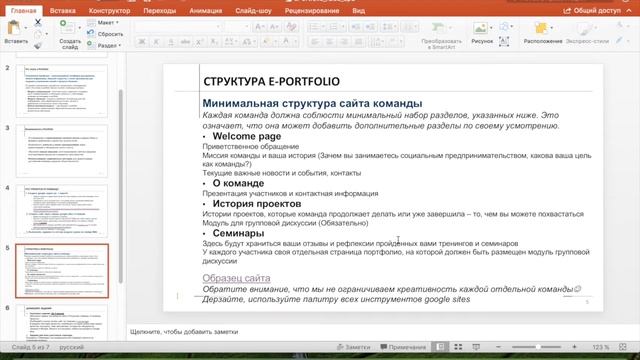Click the Создать слайд icon
640x360 pixels.
pyautogui.click(x=67, y=27)
